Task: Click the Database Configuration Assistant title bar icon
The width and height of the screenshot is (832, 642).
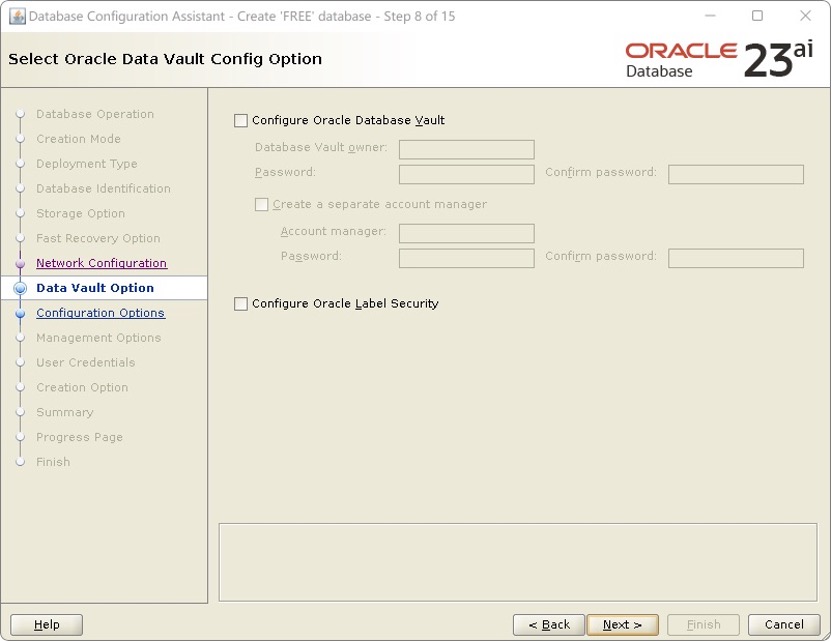Action: (x=20, y=16)
